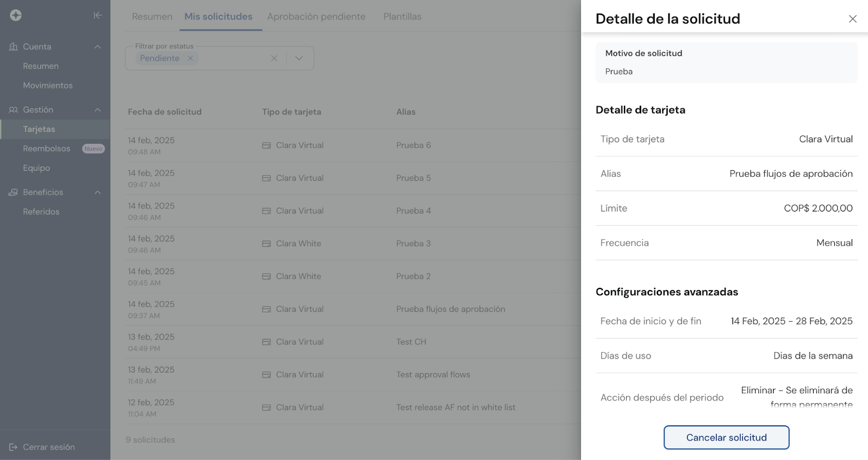Open Resumen in the sidebar

[41, 66]
